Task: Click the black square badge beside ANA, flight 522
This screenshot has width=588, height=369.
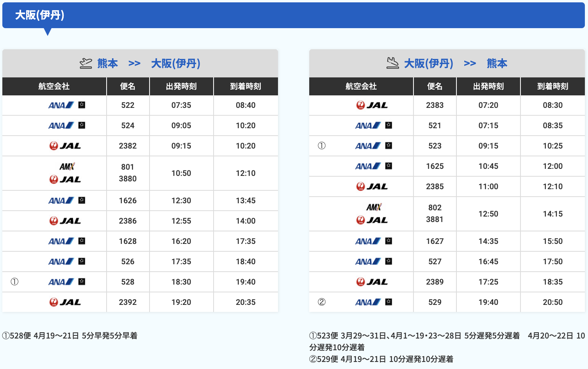Action: [82, 105]
